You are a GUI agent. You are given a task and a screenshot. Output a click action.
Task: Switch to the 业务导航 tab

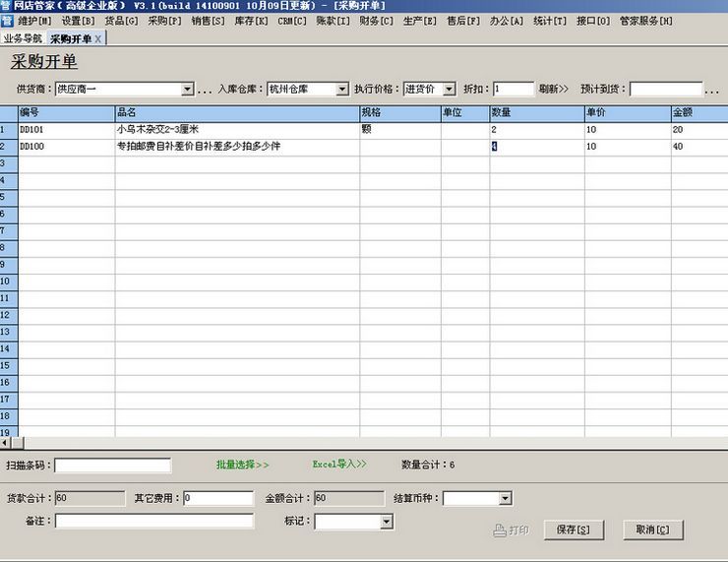coord(23,38)
